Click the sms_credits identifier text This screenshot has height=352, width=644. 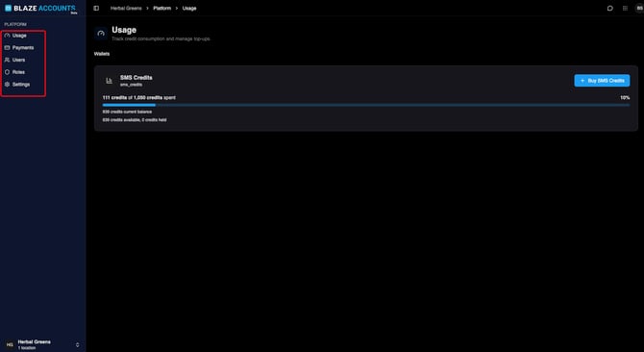[131, 85]
